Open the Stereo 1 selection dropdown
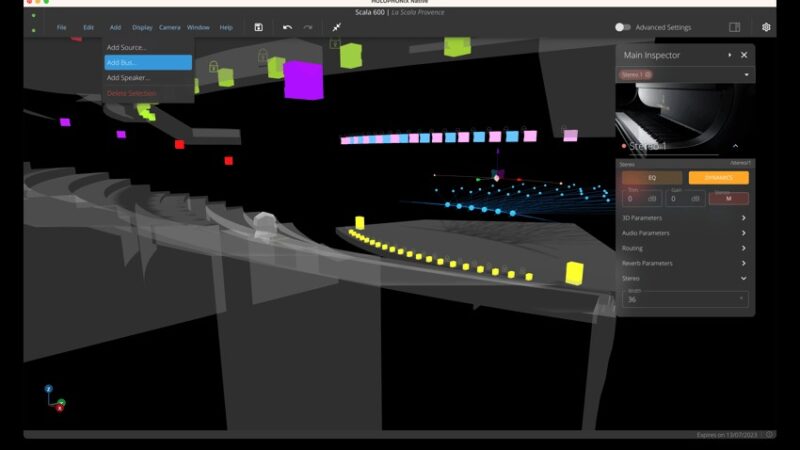Screen dimensions: 800x450 point(746,75)
